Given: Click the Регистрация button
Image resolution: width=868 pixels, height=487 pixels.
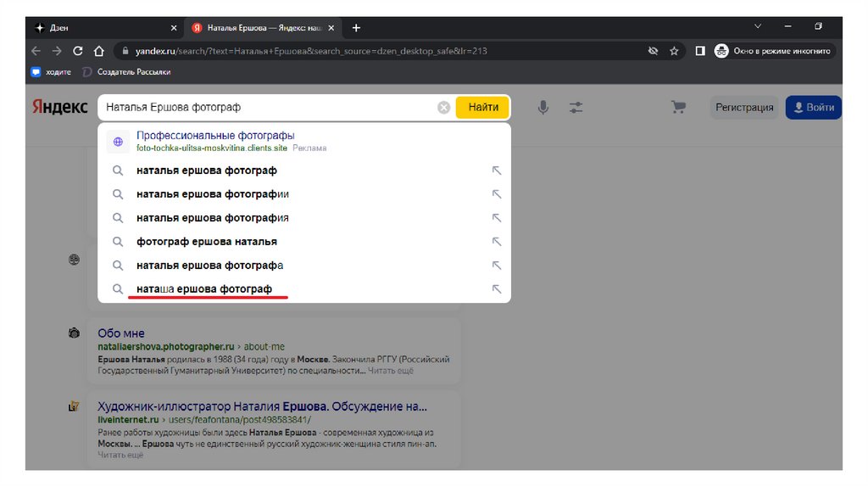Looking at the screenshot, I should pyautogui.click(x=744, y=108).
